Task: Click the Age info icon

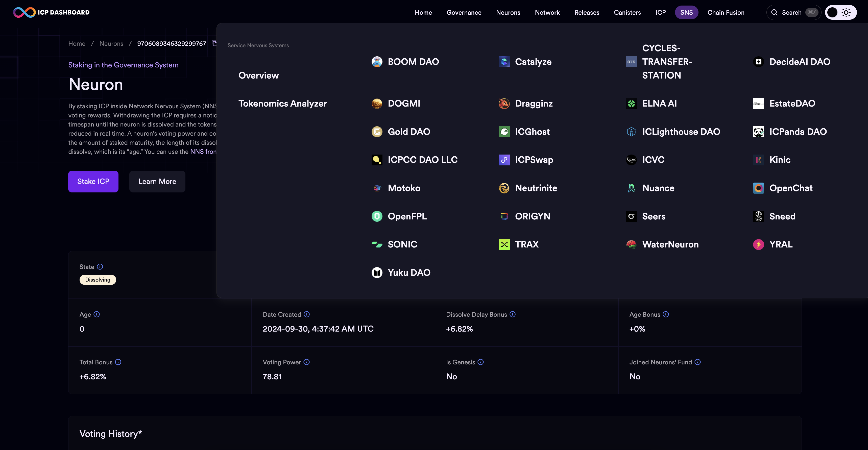Action: [97, 314]
